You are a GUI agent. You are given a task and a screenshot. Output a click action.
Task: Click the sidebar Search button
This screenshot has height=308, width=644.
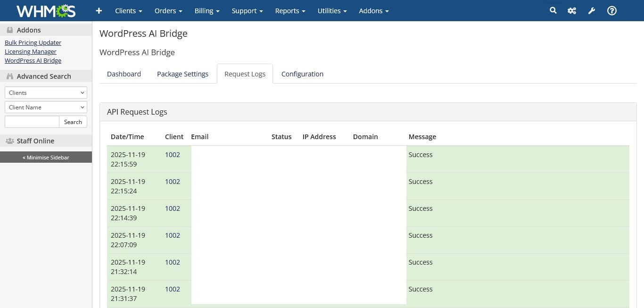point(73,122)
